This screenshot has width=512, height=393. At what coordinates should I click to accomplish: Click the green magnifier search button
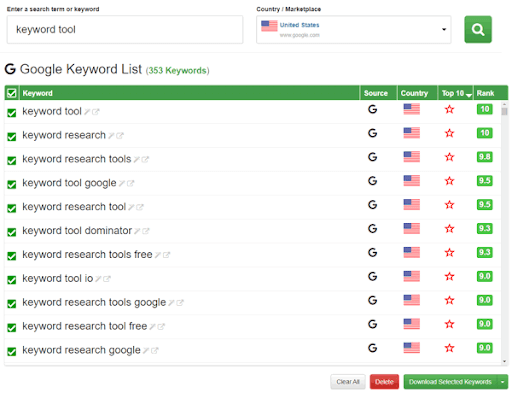tap(478, 29)
